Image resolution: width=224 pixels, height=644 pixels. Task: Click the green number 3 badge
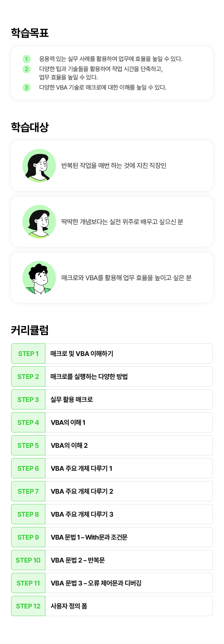(x=26, y=88)
